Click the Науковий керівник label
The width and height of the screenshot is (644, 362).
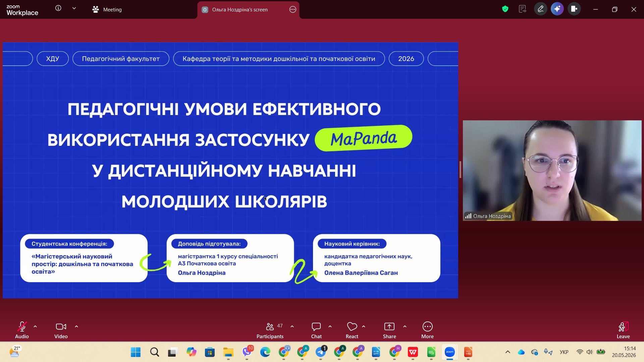point(352,244)
